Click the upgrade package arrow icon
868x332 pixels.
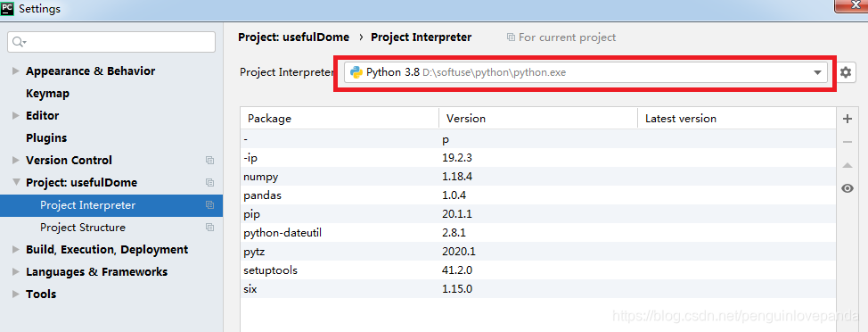[x=847, y=165]
